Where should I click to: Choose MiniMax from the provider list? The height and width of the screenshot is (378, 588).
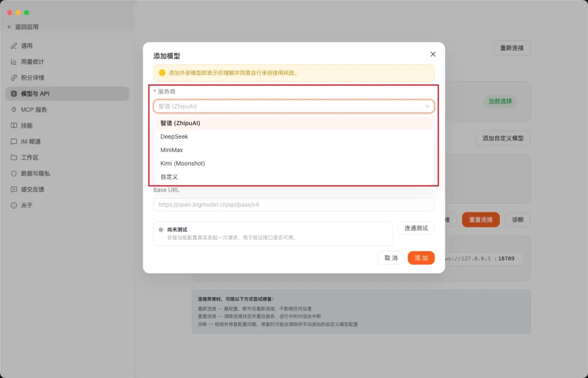(x=293, y=150)
